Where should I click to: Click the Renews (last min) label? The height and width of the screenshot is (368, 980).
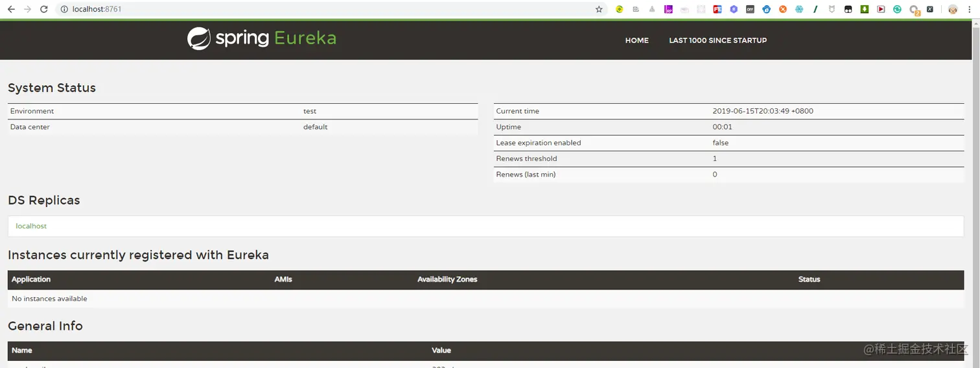(x=526, y=174)
